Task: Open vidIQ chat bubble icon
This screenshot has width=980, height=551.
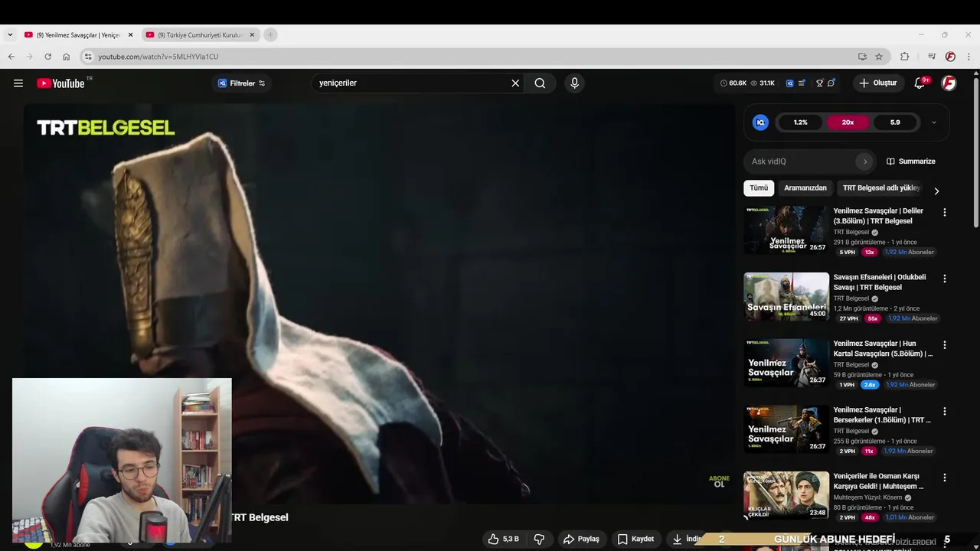Action: click(x=831, y=83)
